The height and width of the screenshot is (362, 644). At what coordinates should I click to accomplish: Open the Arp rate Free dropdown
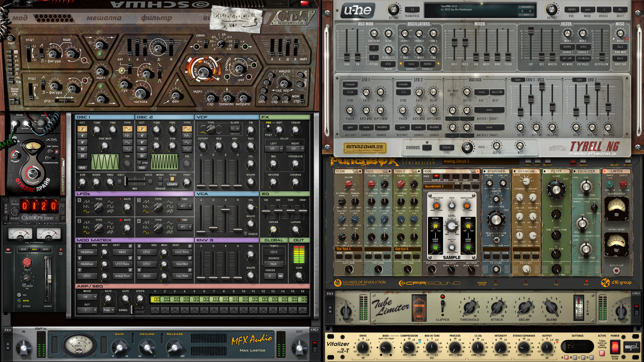(x=108, y=310)
